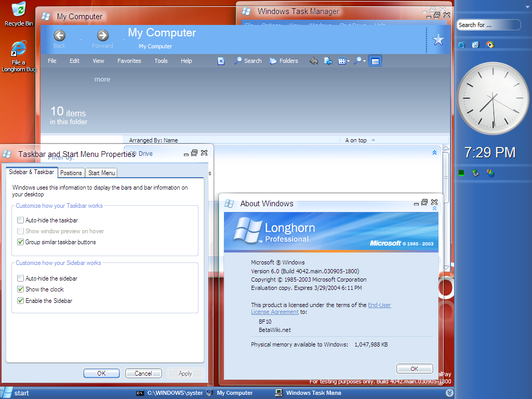Image resolution: width=532 pixels, height=399 pixels.
Task: Click the start button
Action: pyautogui.click(x=15, y=393)
